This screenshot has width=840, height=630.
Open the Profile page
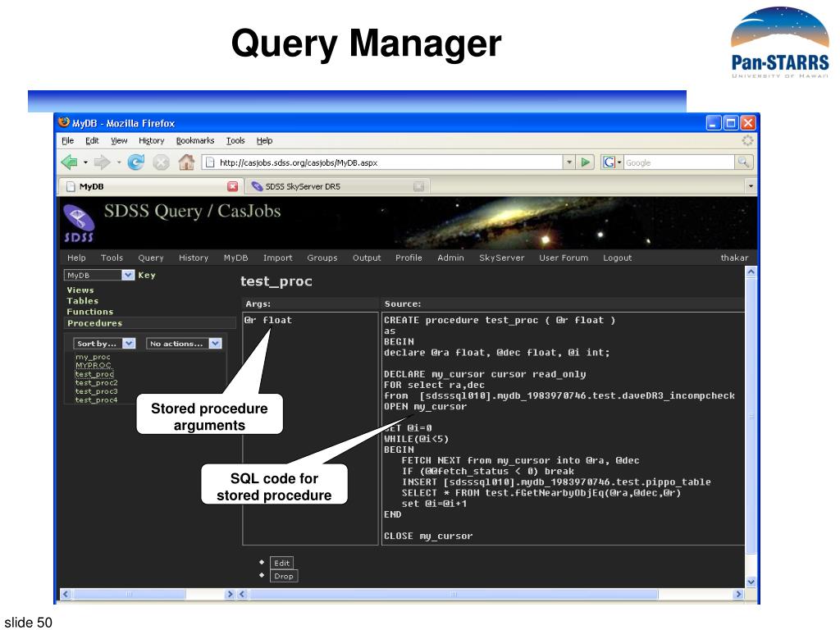click(409, 258)
